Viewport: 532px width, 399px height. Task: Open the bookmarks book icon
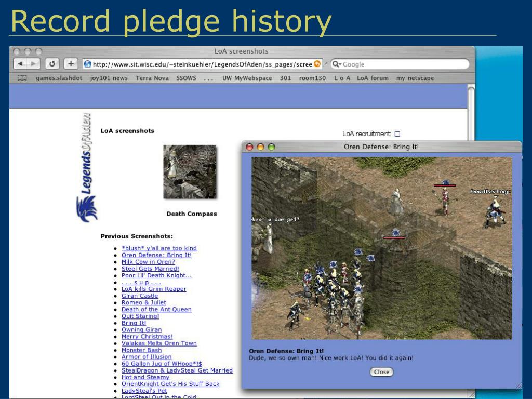22,78
